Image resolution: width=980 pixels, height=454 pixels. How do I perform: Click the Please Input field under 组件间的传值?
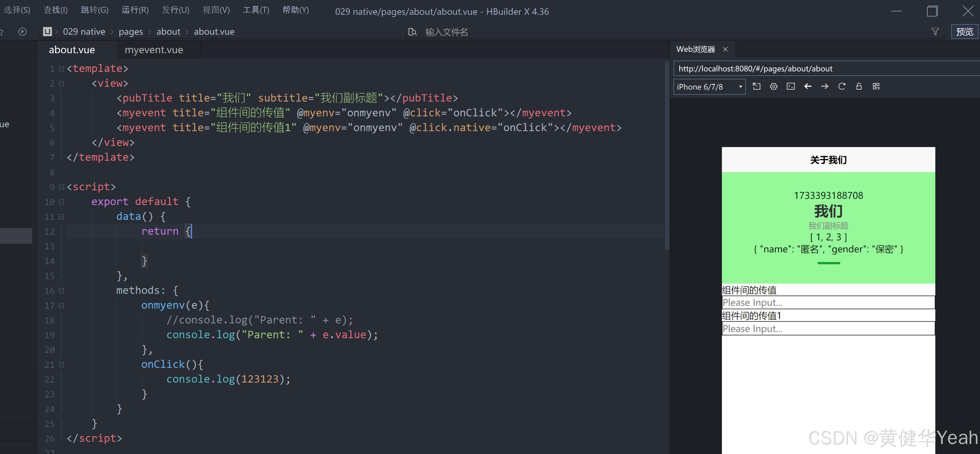click(x=828, y=303)
